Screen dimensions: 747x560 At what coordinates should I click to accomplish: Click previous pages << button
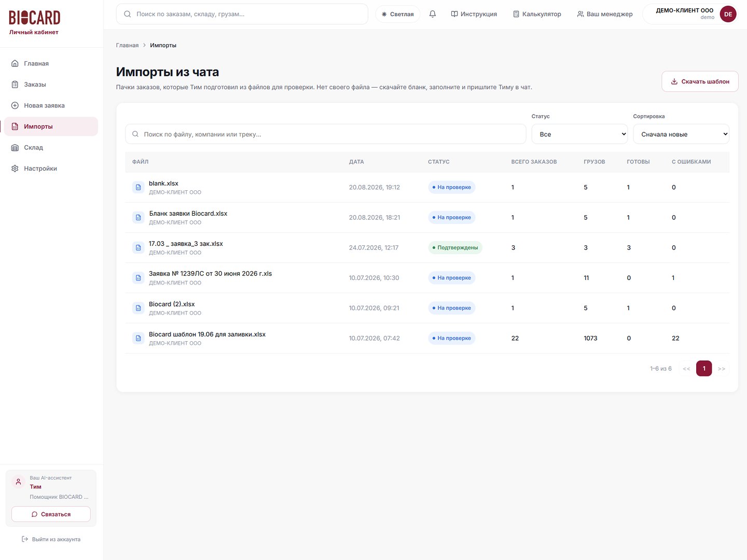(686, 368)
